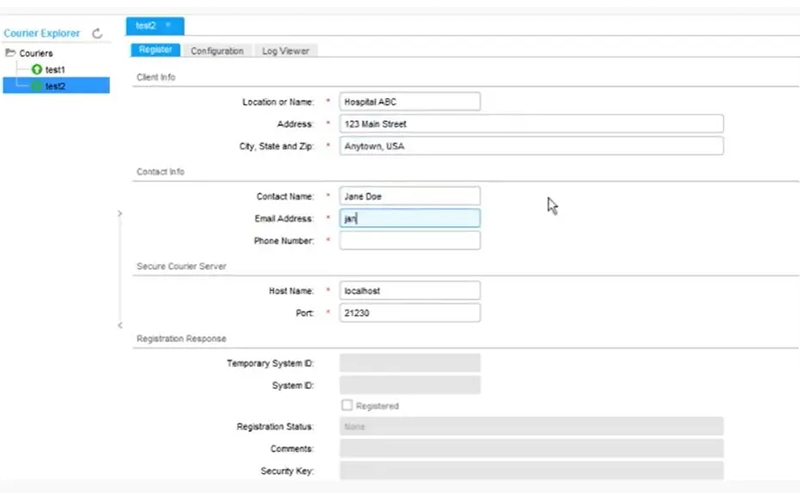
Task: Click the Address field with 123 Main Street
Action: [531, 124]
